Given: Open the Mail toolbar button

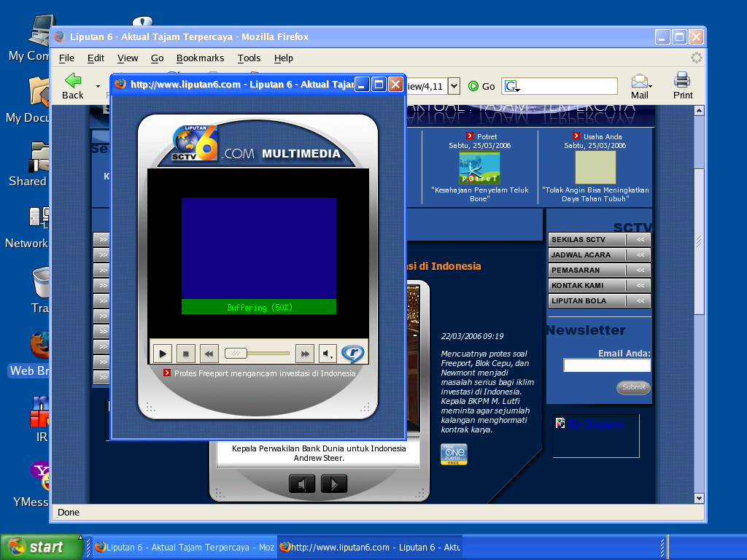Looking at the screenshot, I should pos(640,86).
